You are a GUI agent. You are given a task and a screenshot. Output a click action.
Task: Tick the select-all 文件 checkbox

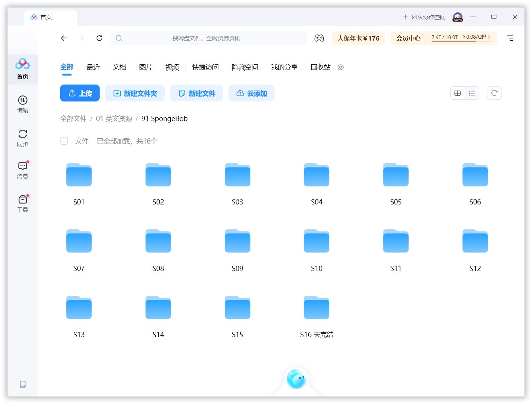tap(64, 141)
